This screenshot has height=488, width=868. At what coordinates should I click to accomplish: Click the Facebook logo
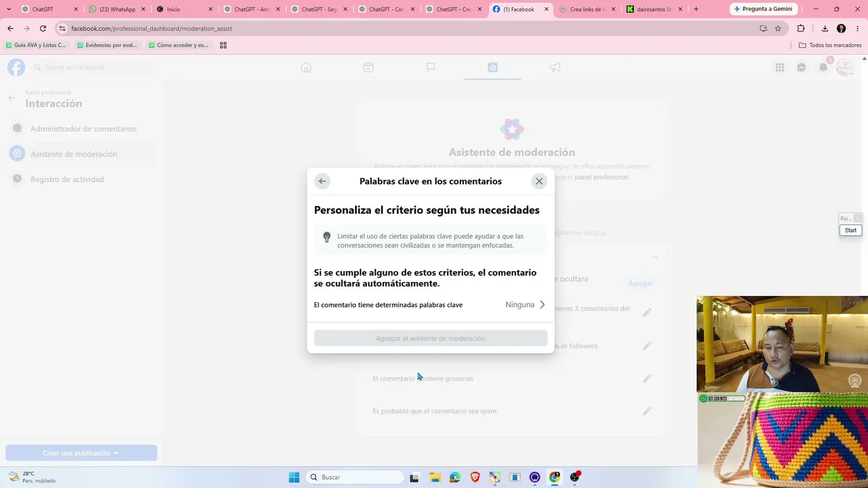point(16,67)
